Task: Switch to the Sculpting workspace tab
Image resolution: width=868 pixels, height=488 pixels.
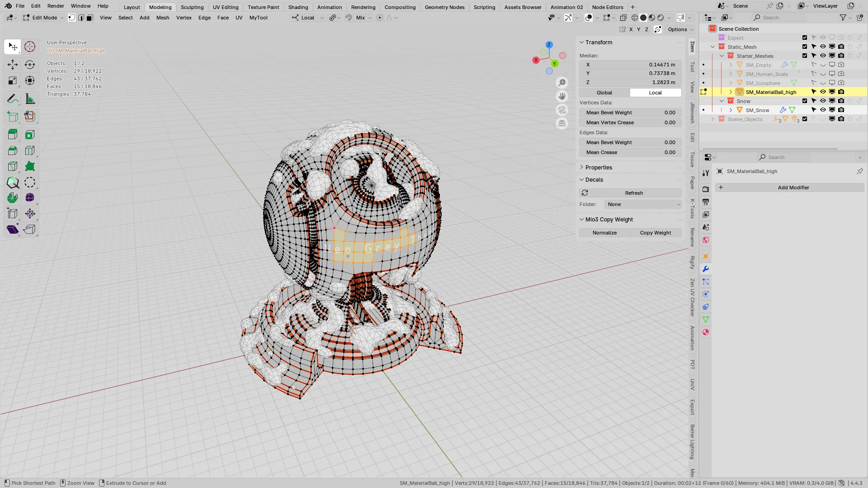Action: 192,7
